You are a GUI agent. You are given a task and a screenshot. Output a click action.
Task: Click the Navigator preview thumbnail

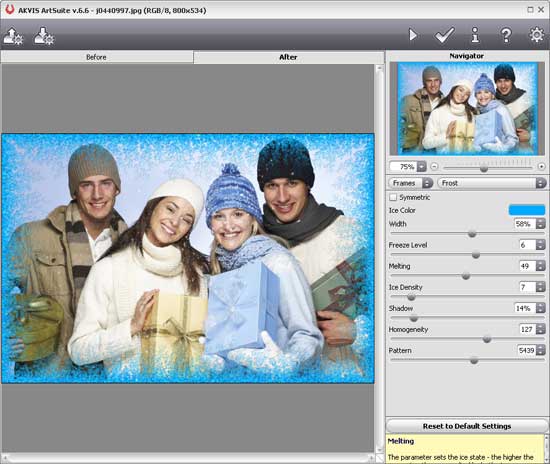click(467, 109)
